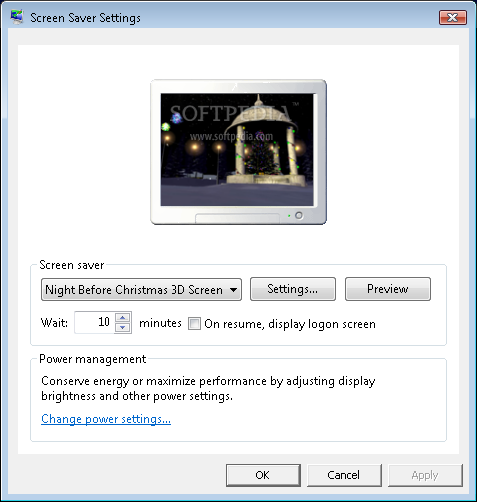Viewport: 477px width, 502px height.
Task: Decrease wait minutes with down arrow
Action: pos(123,328)
